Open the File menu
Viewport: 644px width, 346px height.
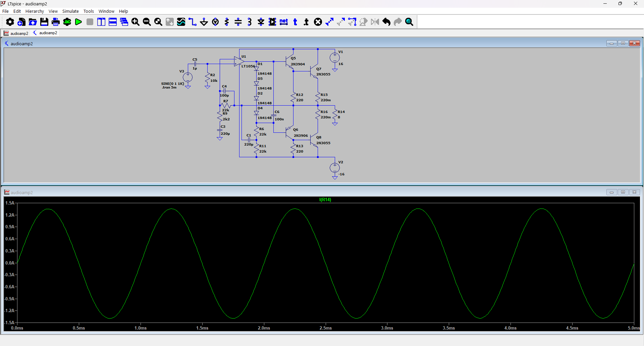pos(5,11)
